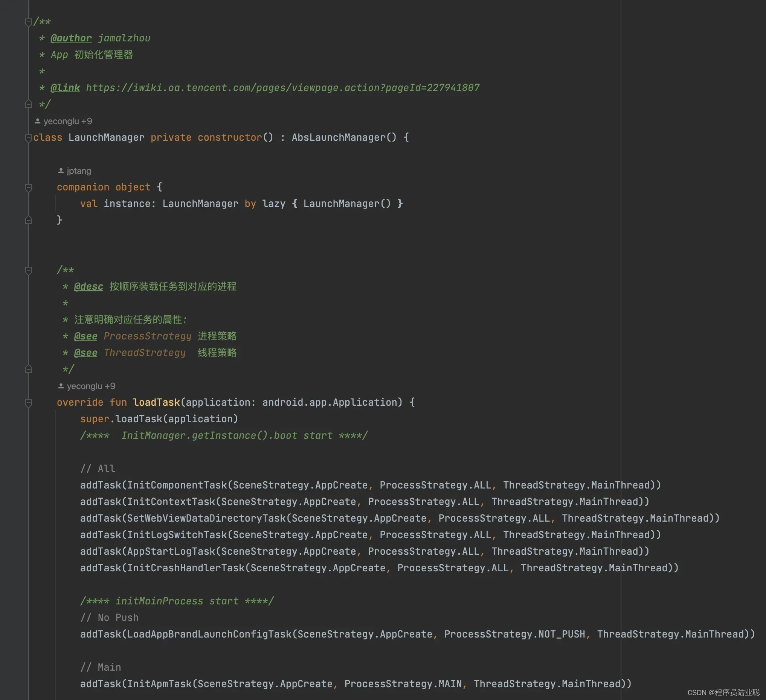Click the InitManager.getInstance().boot start comment
Viewport: 766px width, 700px height.
[224, 435]
